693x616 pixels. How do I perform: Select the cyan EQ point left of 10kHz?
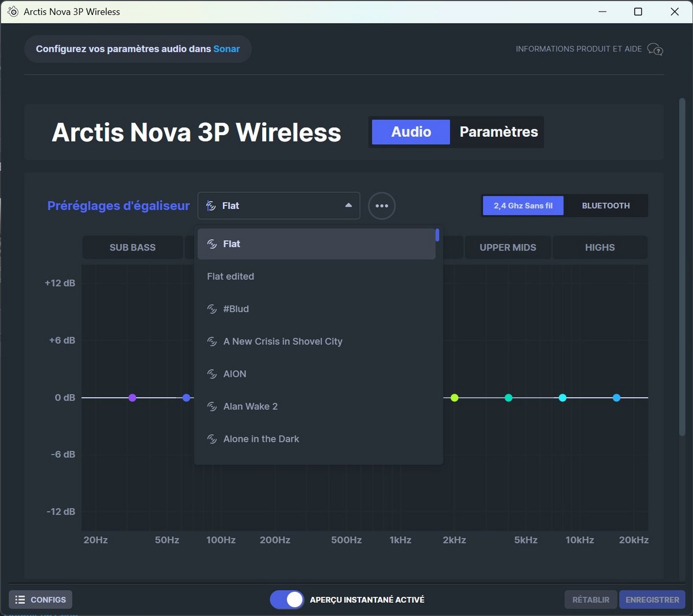point(562,398)
